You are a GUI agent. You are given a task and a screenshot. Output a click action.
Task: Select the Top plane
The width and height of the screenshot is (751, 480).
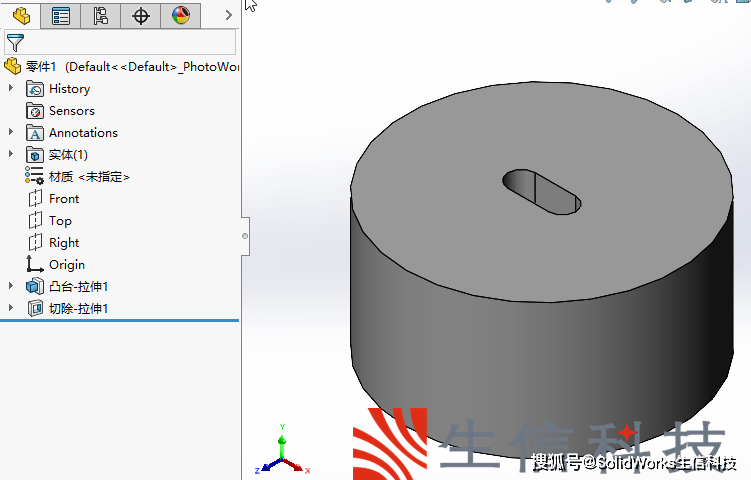(x=60, y=221)
